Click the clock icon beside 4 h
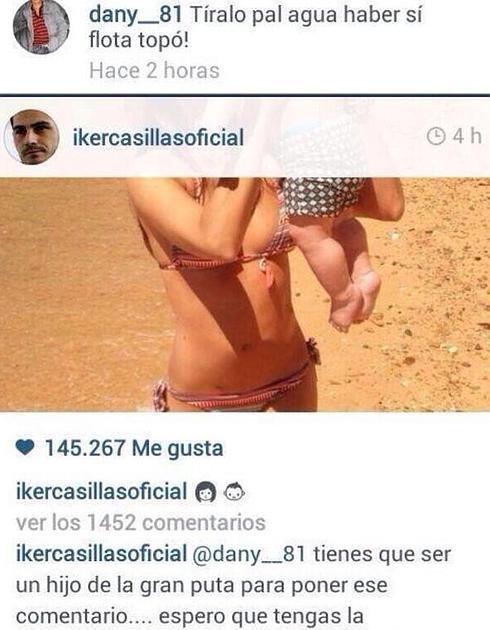This screenshot has height=630, width=490. click(x=435, y=136)
